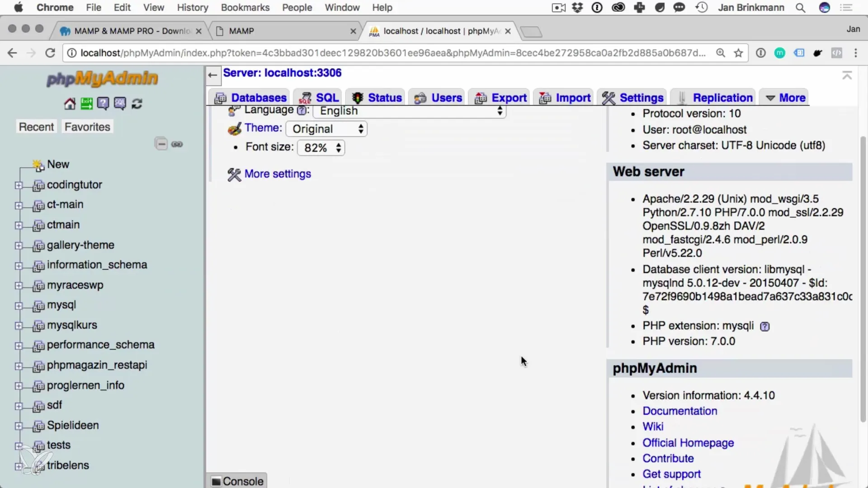
Task: Open macOS Notification Center icon
Action: (x=845, y=8)
